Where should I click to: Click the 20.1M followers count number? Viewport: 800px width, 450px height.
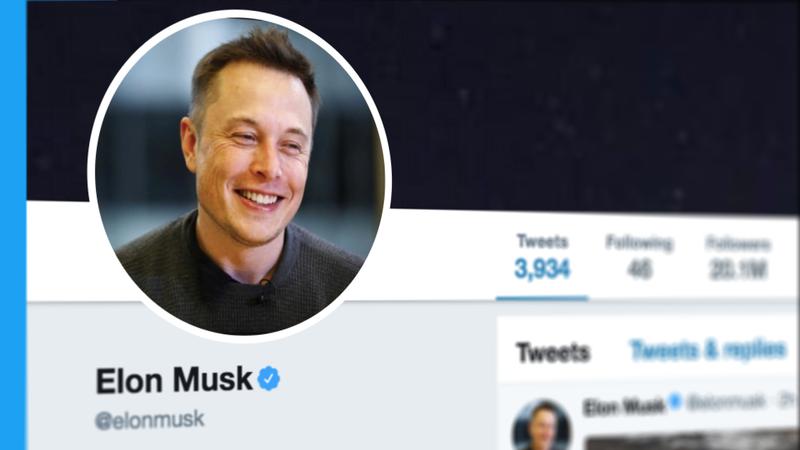pos(738,270)
